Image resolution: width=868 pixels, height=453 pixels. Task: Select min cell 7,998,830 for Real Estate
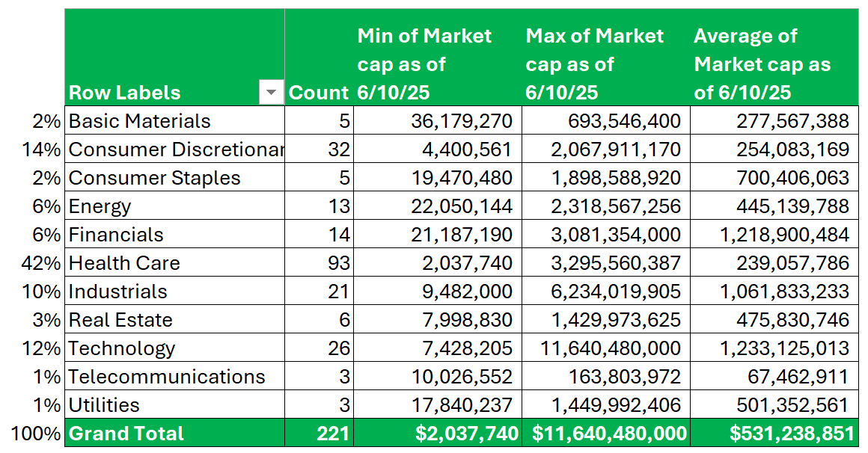coord(437,319)
